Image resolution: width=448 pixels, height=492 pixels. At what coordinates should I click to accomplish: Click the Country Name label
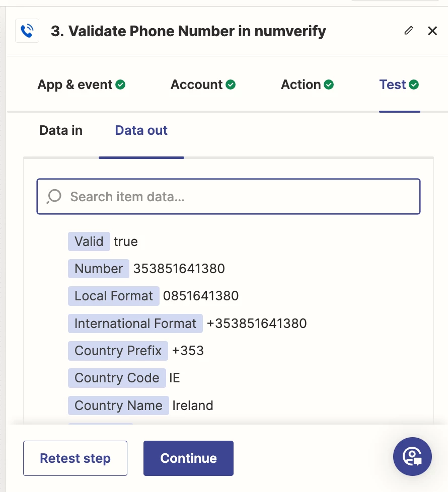tap(118, 405)
